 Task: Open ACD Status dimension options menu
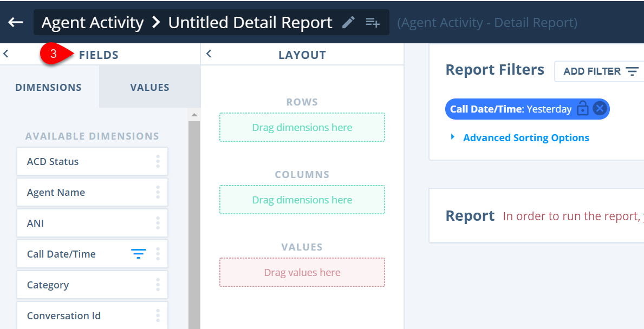158,161
